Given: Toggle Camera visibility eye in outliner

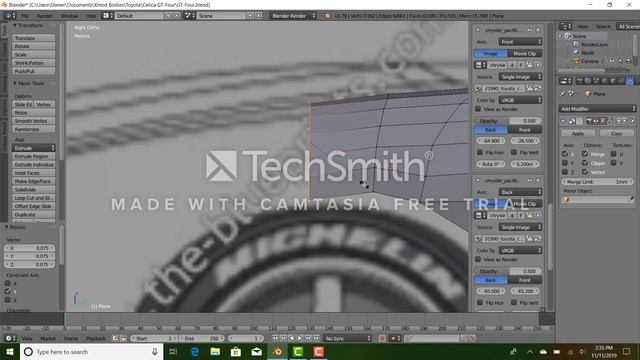Looking at the screenshot, I should click(612, 61).
